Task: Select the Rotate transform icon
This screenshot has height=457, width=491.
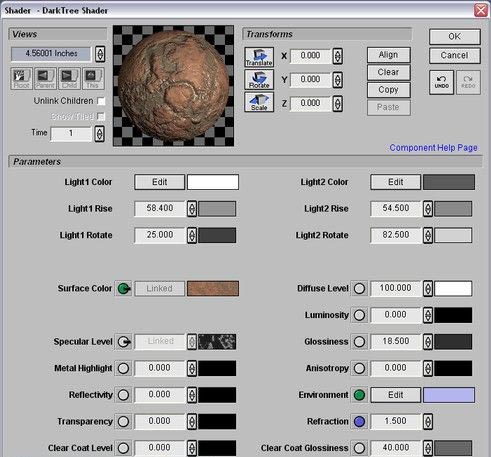Action: [259, 79]
